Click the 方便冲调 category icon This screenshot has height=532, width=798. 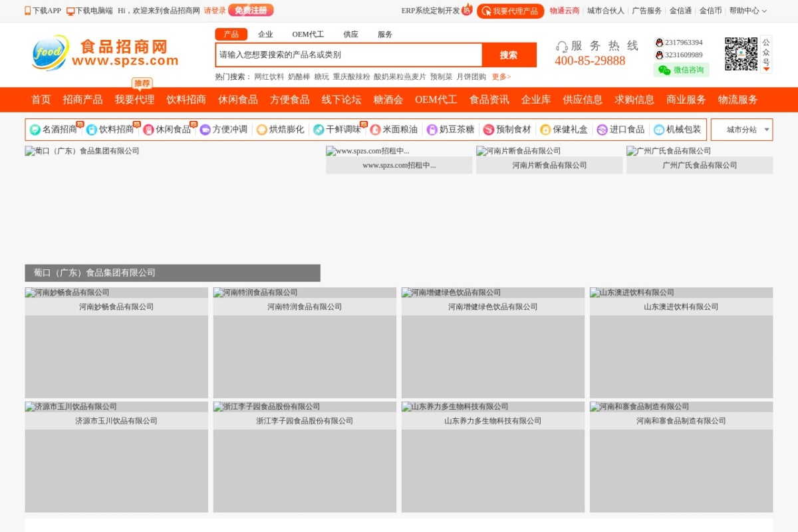pyautogui.click(x=205, y=130)
